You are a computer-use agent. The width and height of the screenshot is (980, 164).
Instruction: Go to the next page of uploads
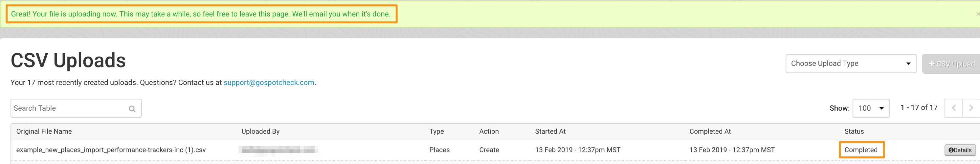(971, 108)
